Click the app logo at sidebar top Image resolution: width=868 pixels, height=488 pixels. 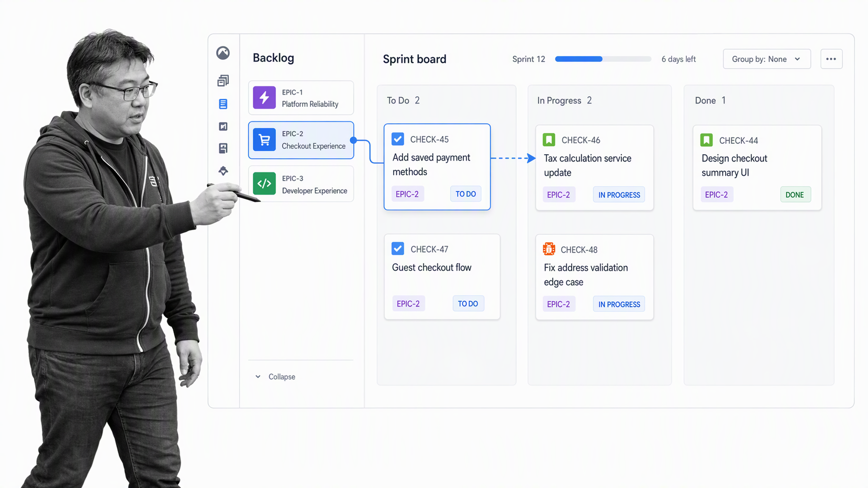(x=223, y=53)
